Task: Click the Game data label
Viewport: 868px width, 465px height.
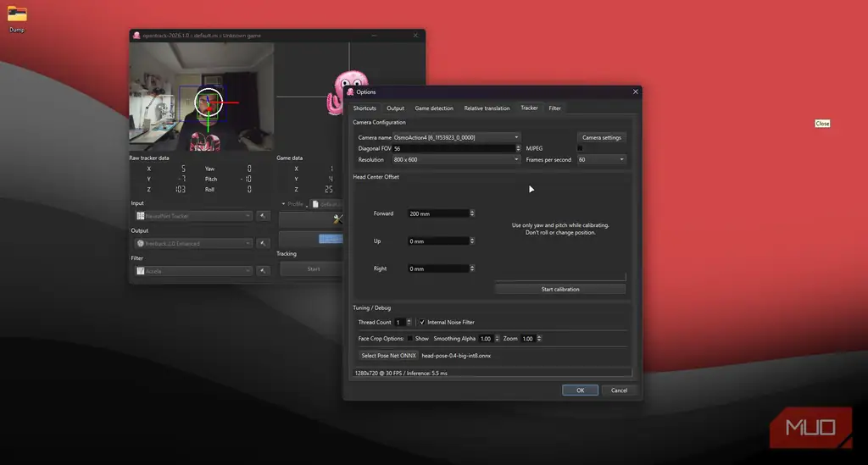Action: pyautogui.click(x=290, y=158)
